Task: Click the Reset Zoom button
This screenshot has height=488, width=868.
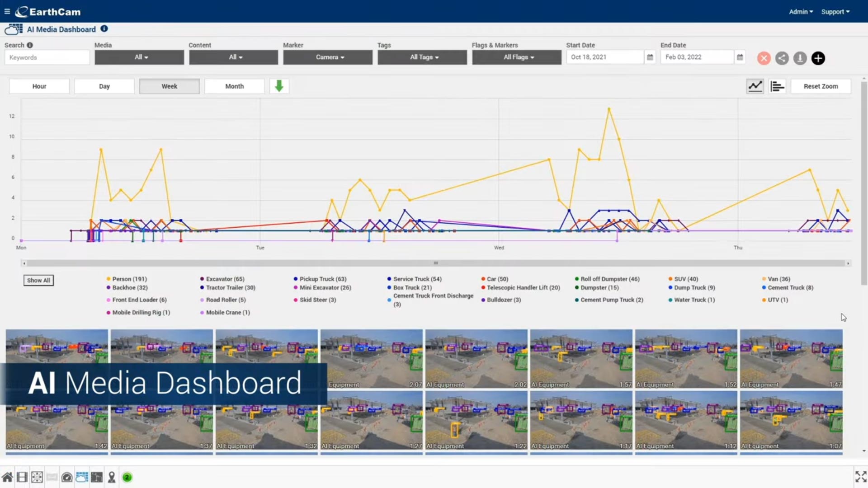Action: tap(821, 86)
